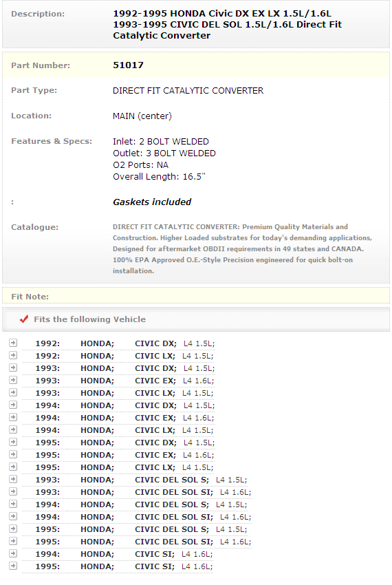Click arrow icon beside 1995 CIVIC EX row

point(13,454)
